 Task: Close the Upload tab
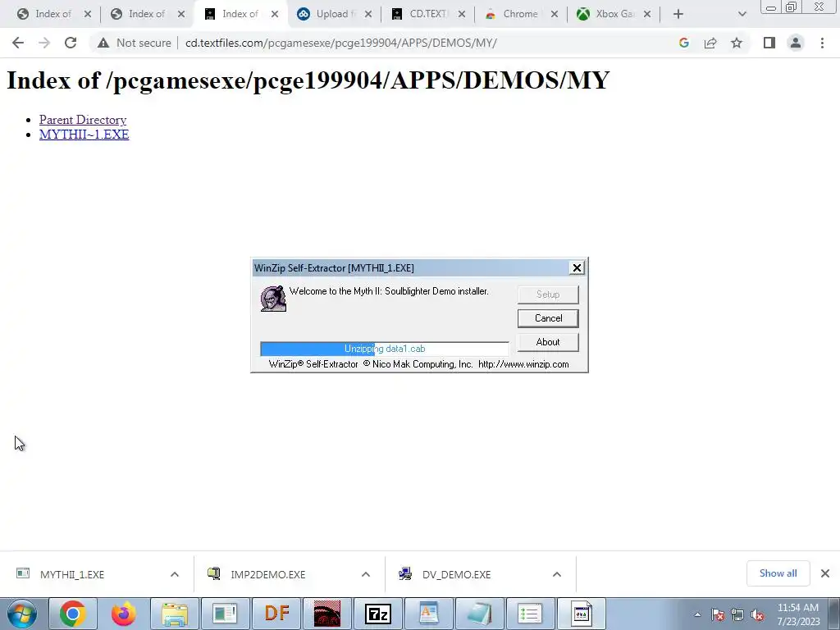[368, 14]
